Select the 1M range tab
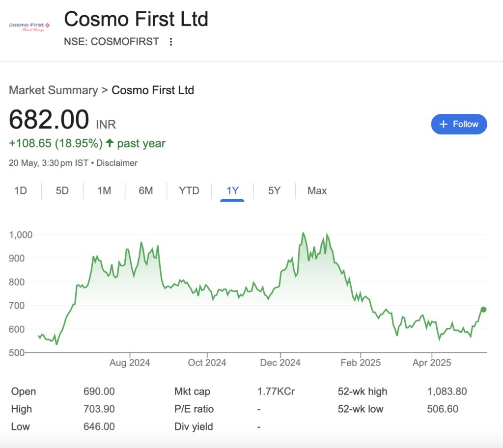The width and height of the screenshot is (503, 448). [x=104, y=190]
